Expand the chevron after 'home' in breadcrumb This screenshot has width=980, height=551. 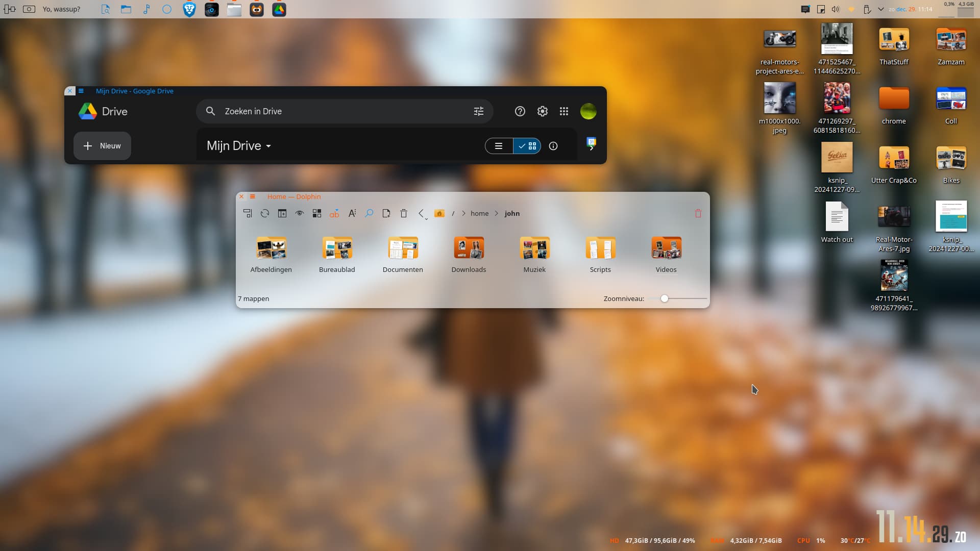pos(497,213)
